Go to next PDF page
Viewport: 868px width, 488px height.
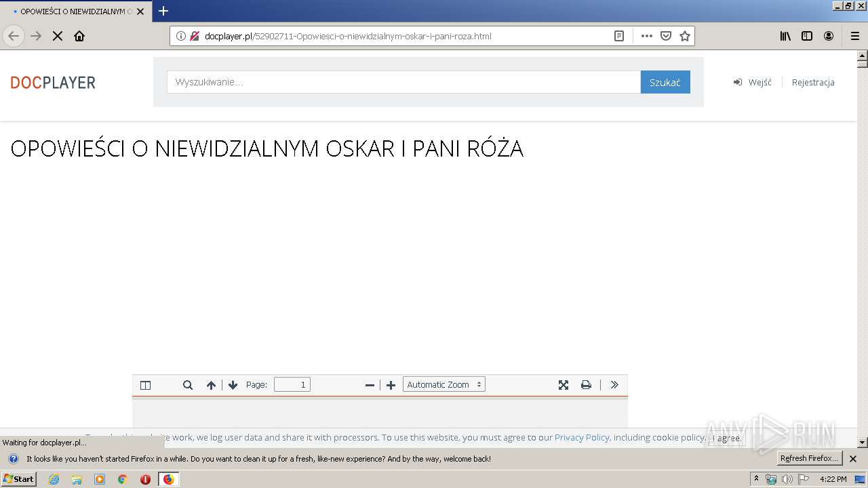click(x=233, y=385)
